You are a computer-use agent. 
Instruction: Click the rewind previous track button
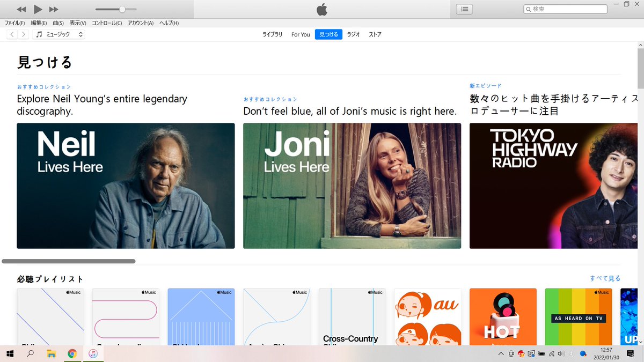tap(21, 9)
